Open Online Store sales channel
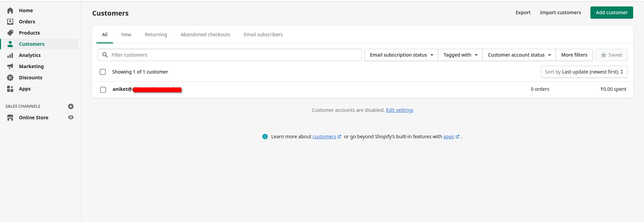 pos(34,118)
